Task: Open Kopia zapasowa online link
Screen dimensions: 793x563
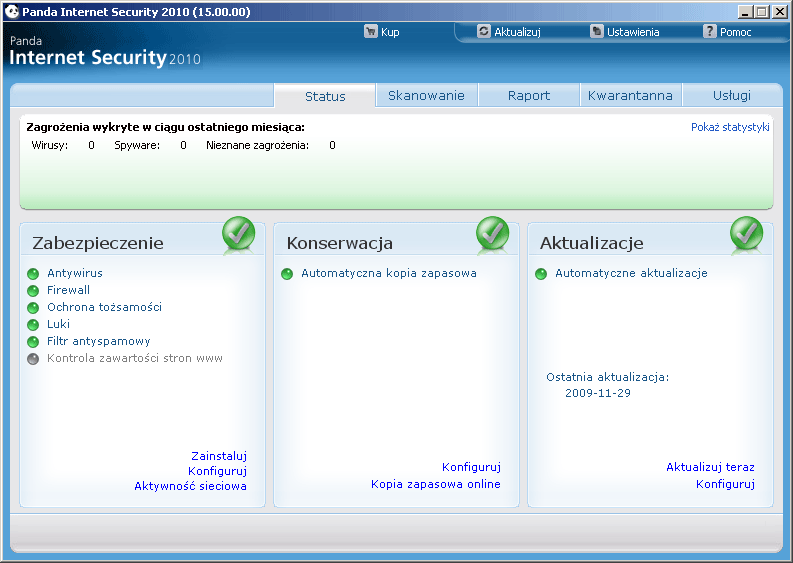Action: click(x=435, y=484)
